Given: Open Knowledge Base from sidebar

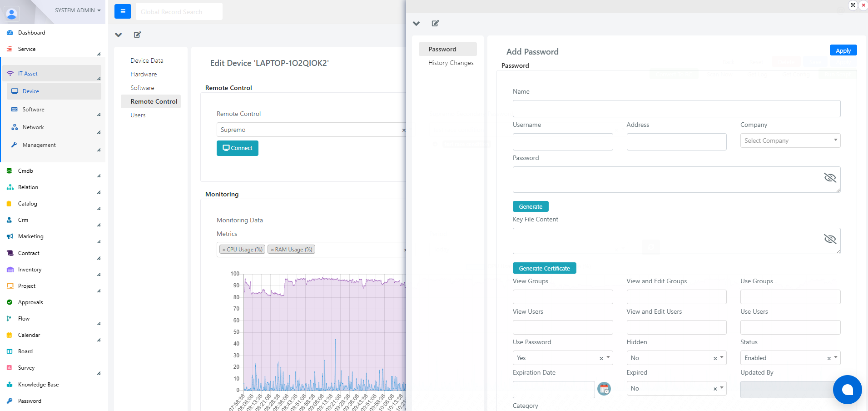Looking at the screenshot, I should point(38,385).
